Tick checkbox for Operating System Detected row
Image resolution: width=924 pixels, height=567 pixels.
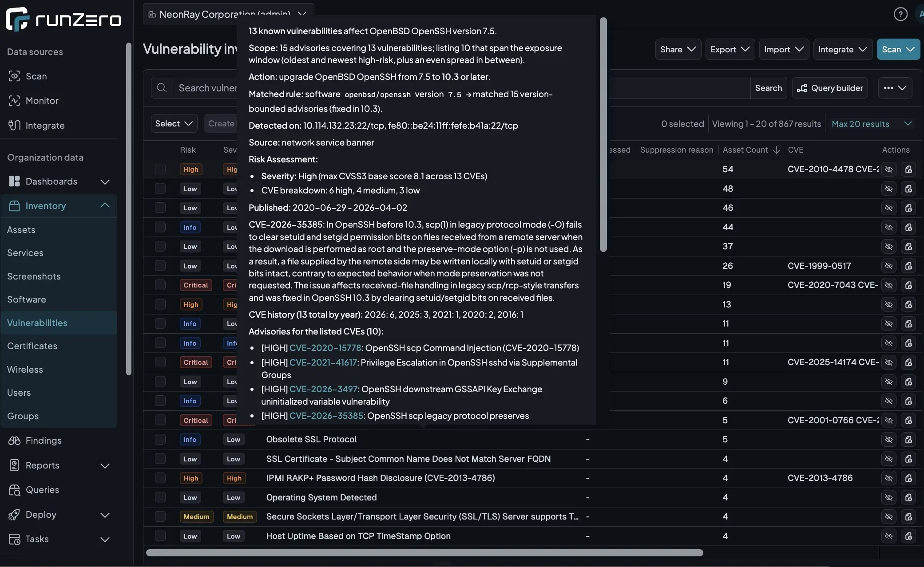coord(160,497)
